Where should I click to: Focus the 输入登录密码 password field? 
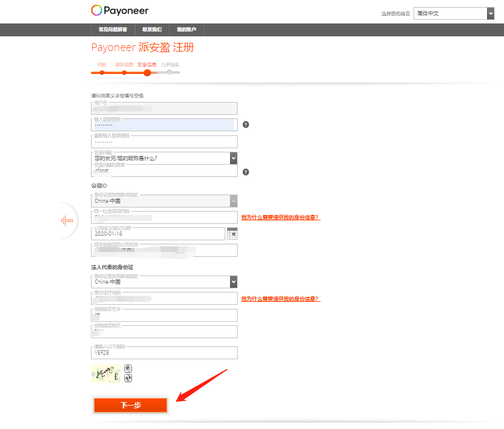point(164,125)
